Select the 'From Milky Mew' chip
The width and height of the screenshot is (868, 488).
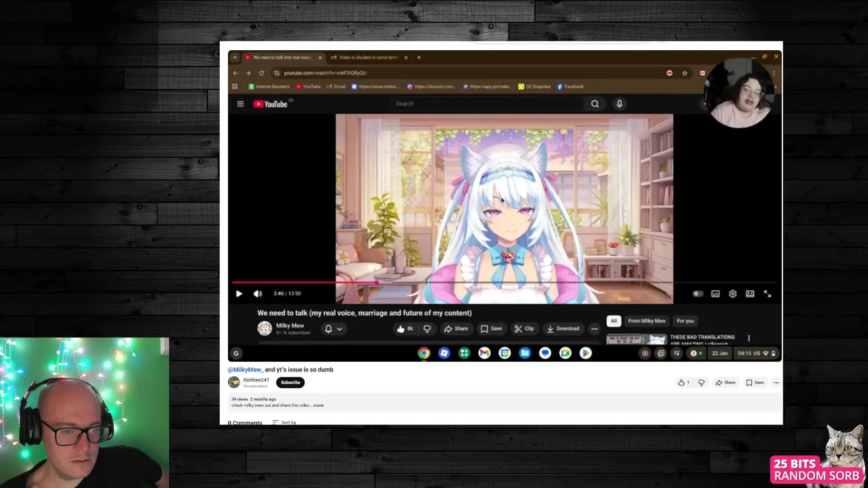pos(647,321)
